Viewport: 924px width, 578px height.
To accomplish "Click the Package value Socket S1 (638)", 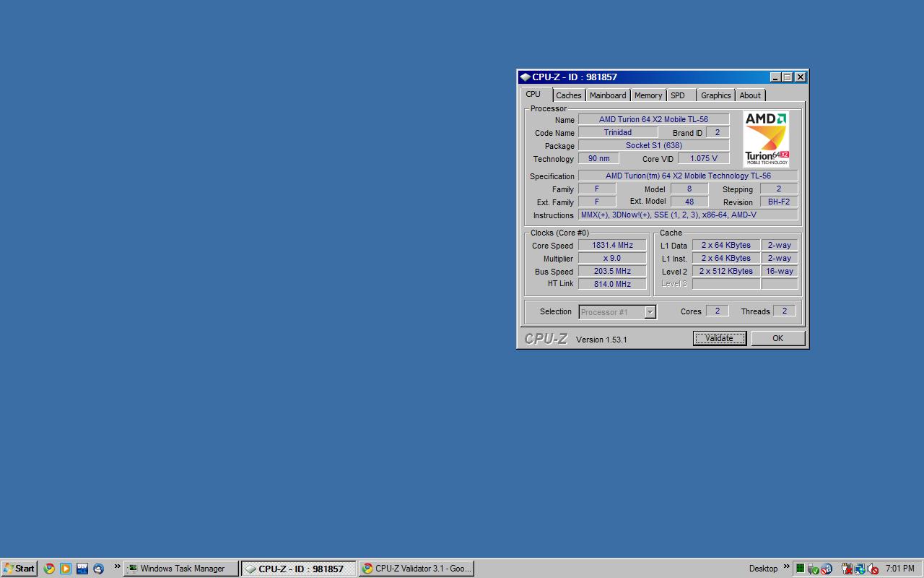I will tap(653, 145).
